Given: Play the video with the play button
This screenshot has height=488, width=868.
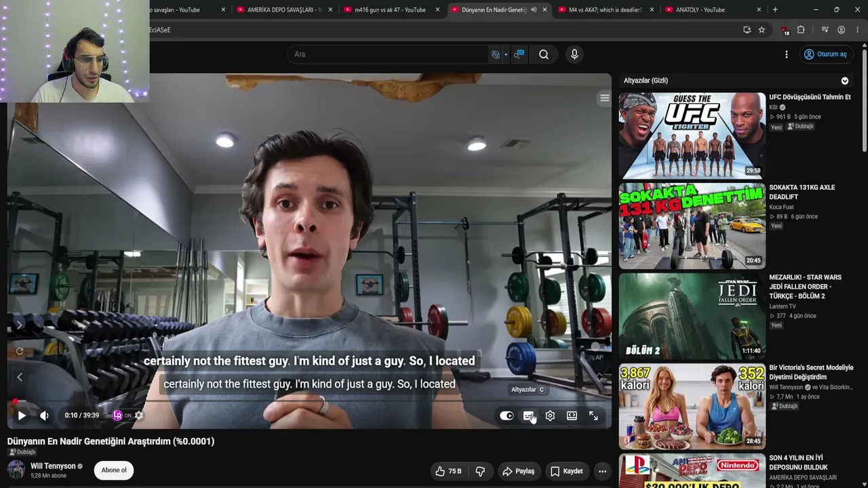Looking at the screenshot, I should click(x=21, y=415).
